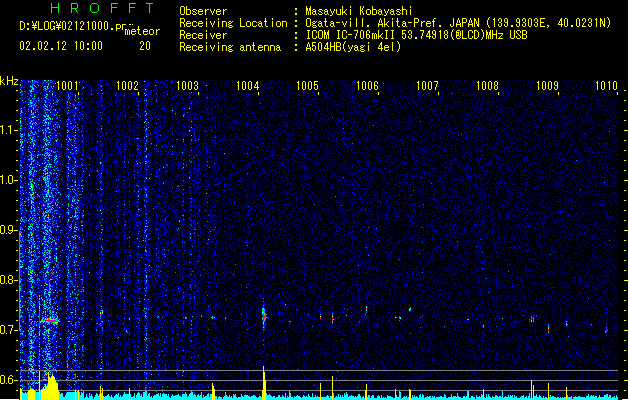Click the long red horizontal echo before 1001
The width and height of the screenshot is (629, 400).
51,321
